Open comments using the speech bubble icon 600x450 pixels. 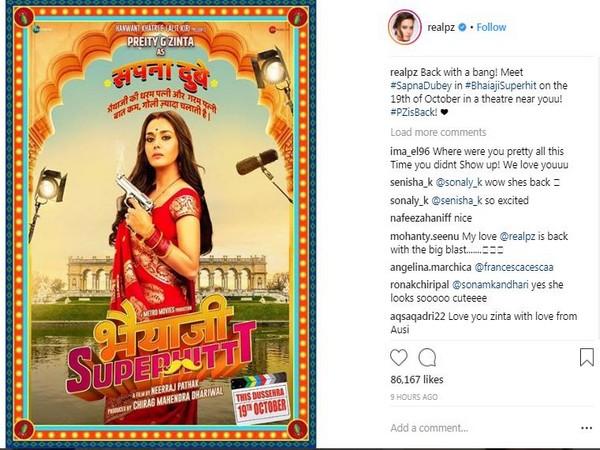[427, 358]
